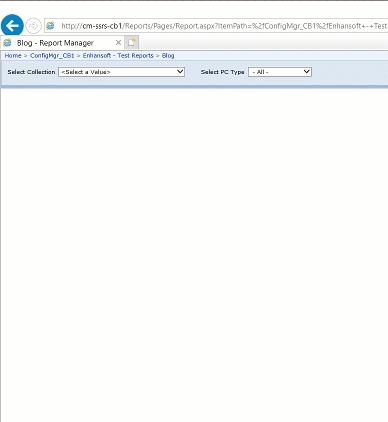Image resolution: width=388 pixels, height=422 pixels.
Task: Go back with the browser back arrow
Action: [x=12, y=26]
